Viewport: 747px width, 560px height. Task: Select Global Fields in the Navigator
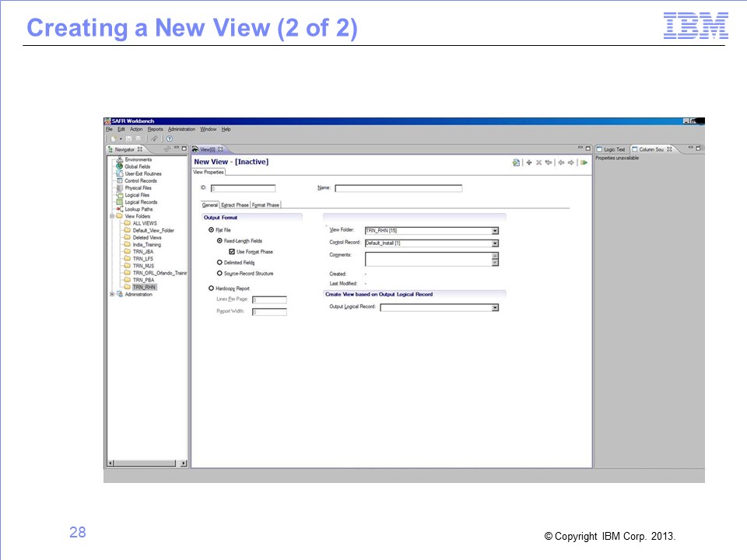(137, 166)
